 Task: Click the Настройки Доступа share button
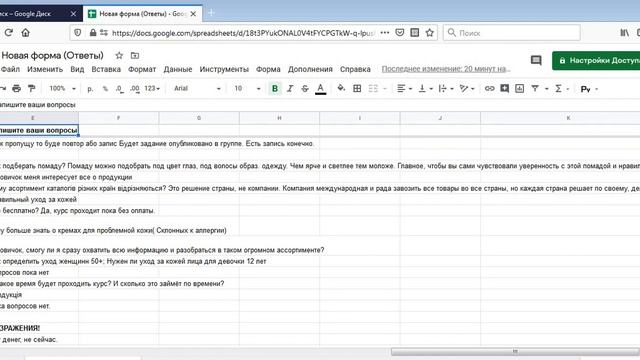pos(596,60)
